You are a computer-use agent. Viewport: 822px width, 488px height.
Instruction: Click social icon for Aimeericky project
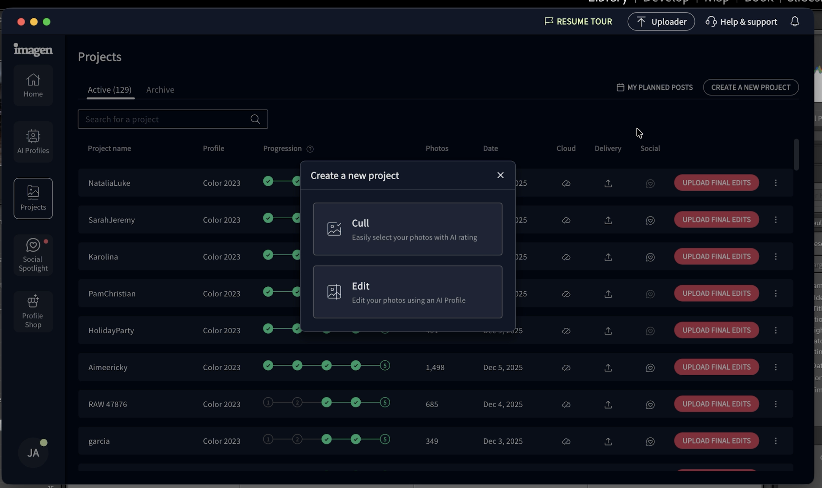[650, 367]
